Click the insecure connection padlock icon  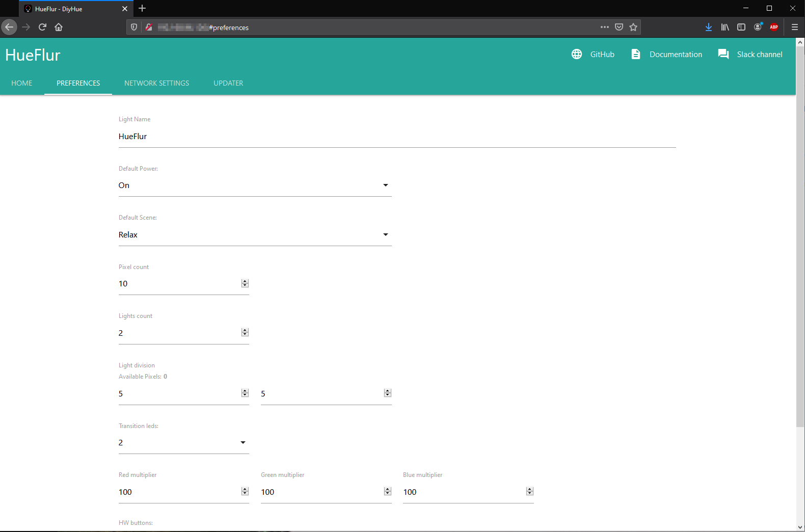[149, 27]
